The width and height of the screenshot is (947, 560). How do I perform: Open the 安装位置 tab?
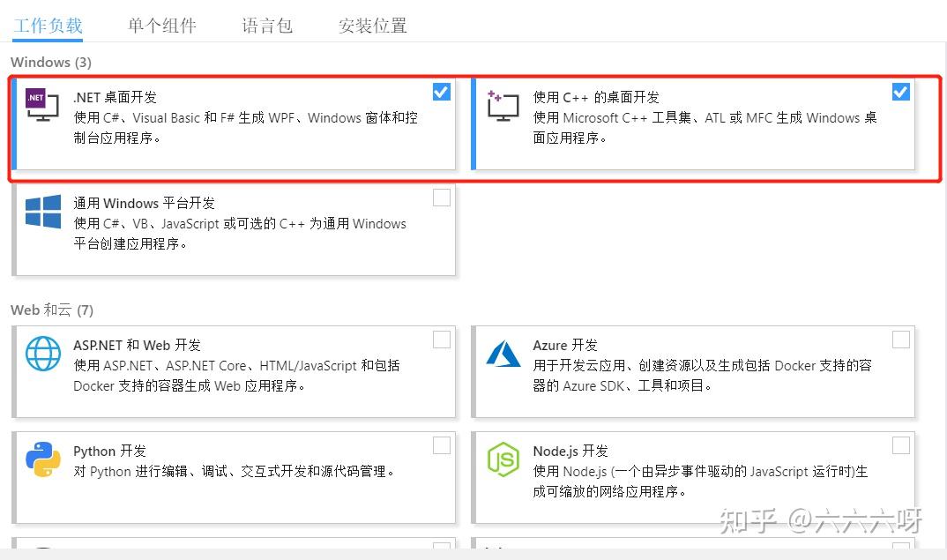coord(372,26)
